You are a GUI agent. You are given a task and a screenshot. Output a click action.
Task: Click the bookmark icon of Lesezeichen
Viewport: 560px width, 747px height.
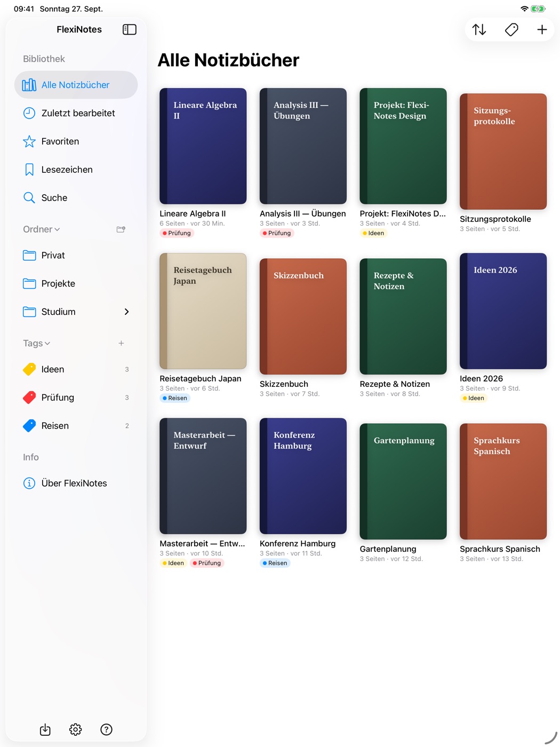click(29, 170)
